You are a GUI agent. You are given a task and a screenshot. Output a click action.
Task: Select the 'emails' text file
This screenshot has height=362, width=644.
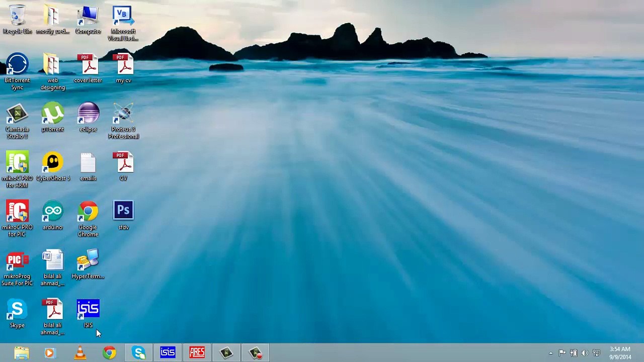point(88,166)
